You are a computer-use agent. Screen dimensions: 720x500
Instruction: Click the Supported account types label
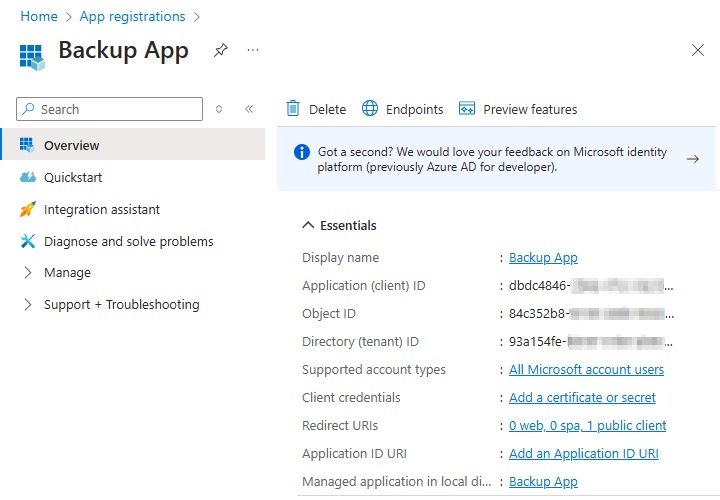(374, 370)
